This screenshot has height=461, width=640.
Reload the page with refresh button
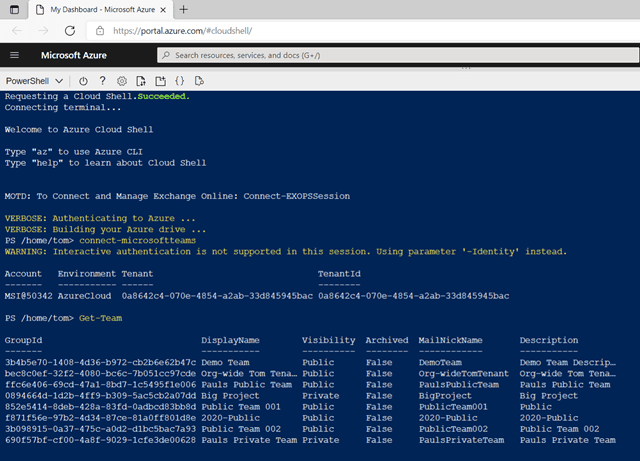pos(70,31)
